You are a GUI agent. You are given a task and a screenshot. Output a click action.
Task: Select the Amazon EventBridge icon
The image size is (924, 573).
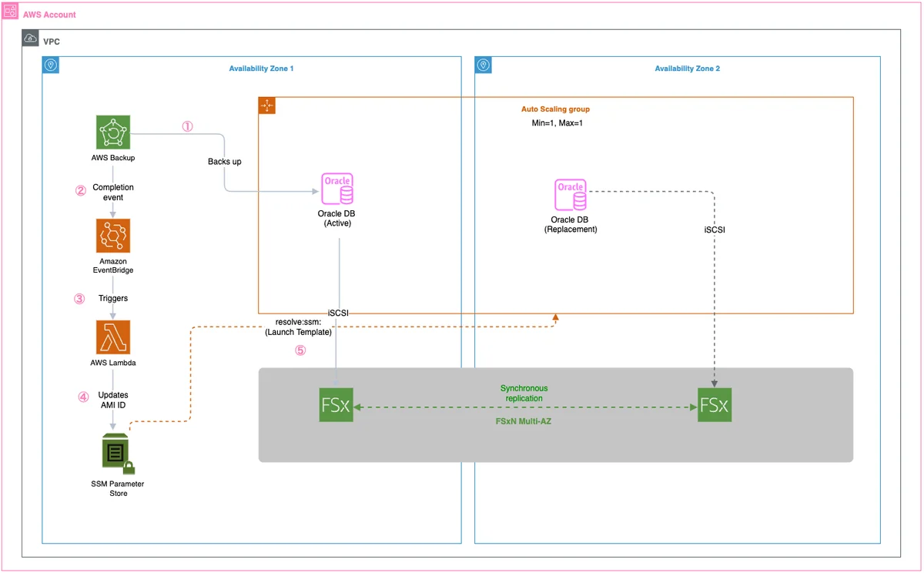113,236
